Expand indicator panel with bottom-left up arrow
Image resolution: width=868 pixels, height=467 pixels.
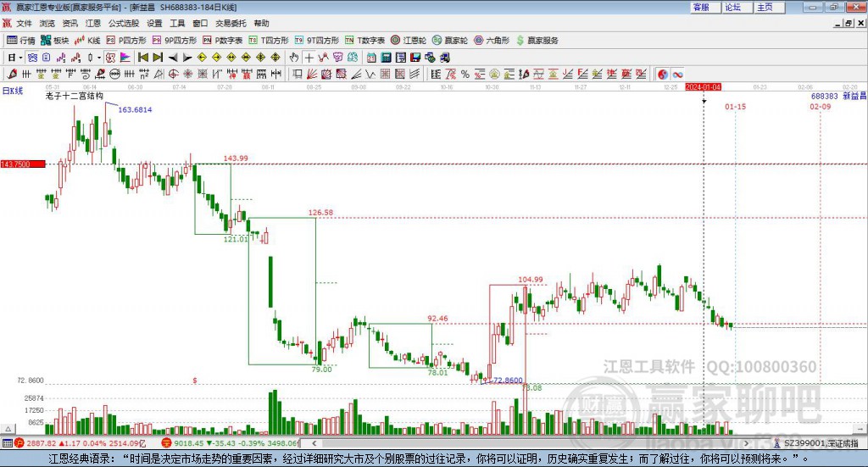pos(8,429)
